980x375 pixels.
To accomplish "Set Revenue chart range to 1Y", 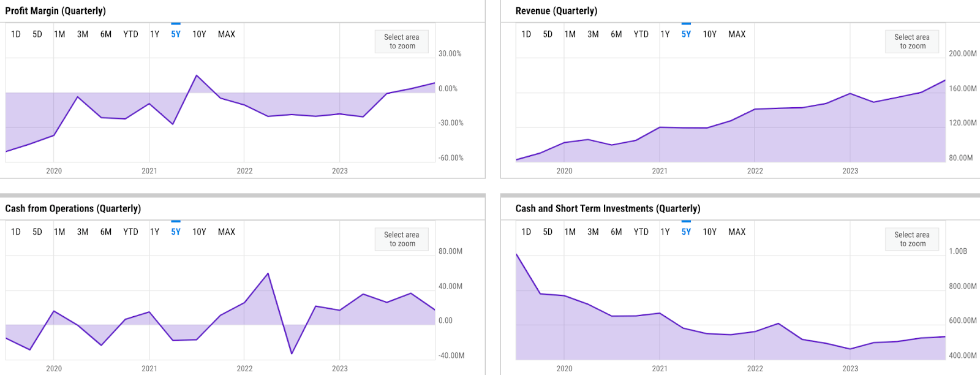I will coord(665,34).
